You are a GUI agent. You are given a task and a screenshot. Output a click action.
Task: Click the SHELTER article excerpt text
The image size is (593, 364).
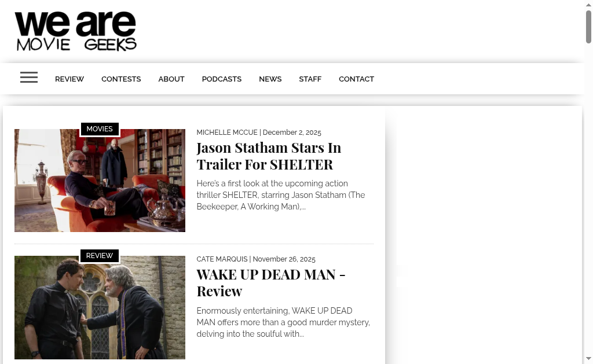pos(280,195)
